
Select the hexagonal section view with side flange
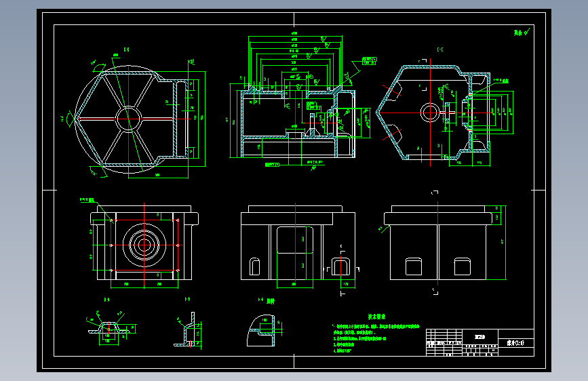[x=433, y=113]
